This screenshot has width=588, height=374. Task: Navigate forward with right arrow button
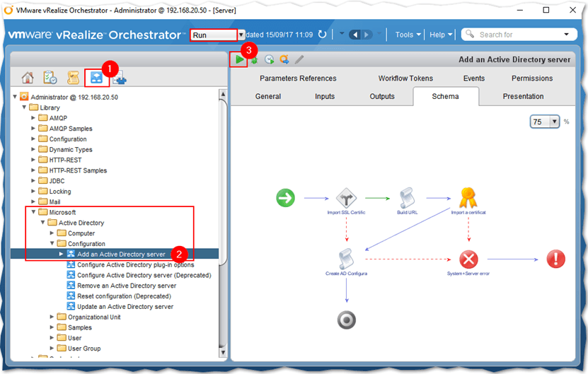(367, 35)
